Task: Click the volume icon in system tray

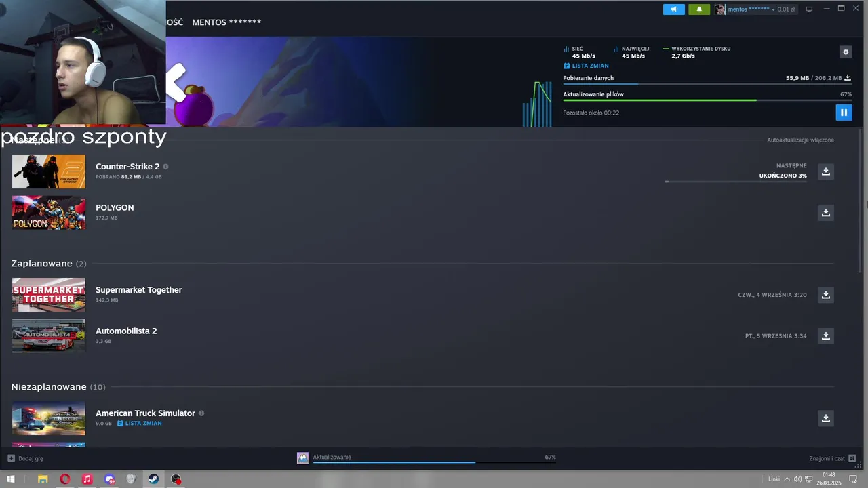Action: [x=797, y=479]
